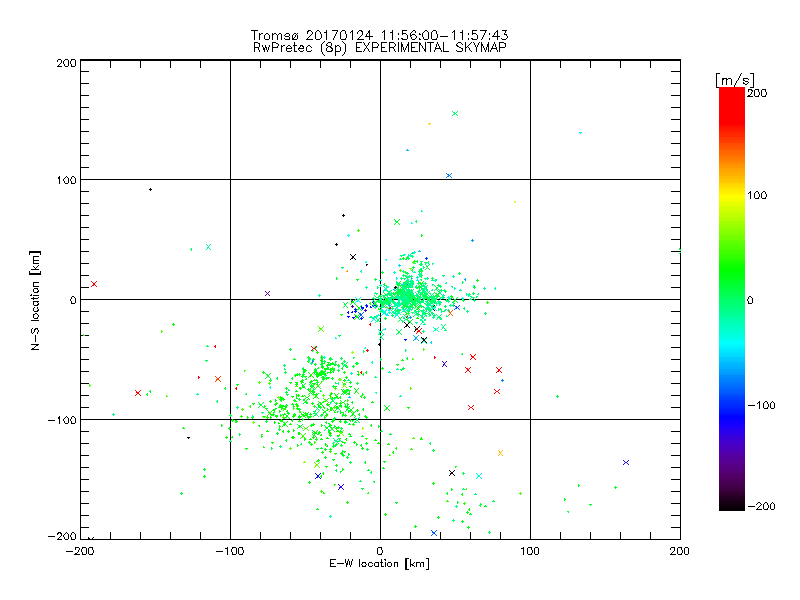Click the x-axis '100' tick label
The height and width of the screenshot is (600, 800).
[530, 551]
